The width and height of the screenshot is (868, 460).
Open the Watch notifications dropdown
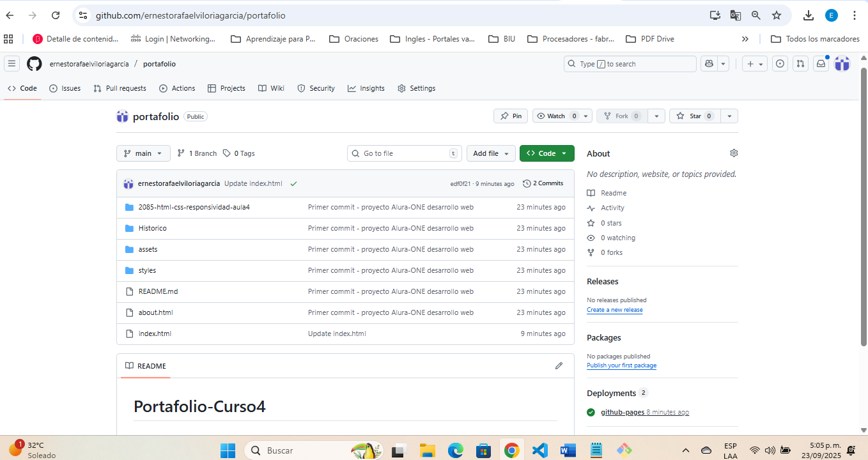tap(562, 116)
